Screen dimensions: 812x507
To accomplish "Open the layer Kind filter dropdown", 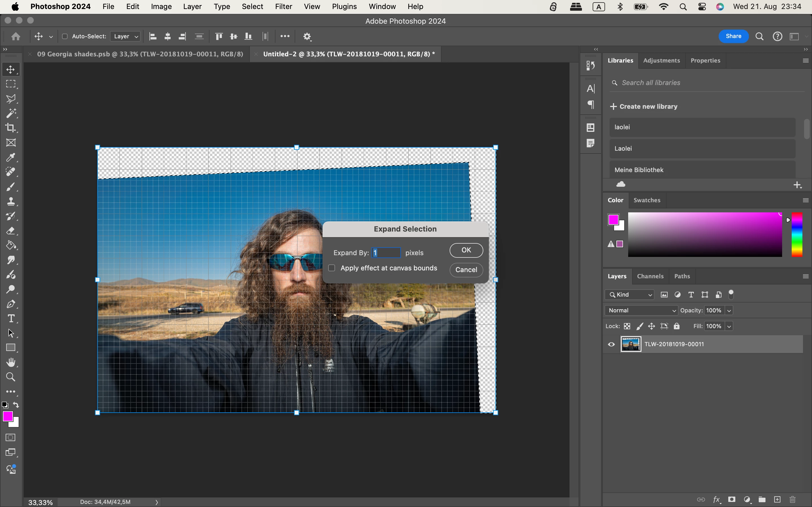I will pos(630,295).
